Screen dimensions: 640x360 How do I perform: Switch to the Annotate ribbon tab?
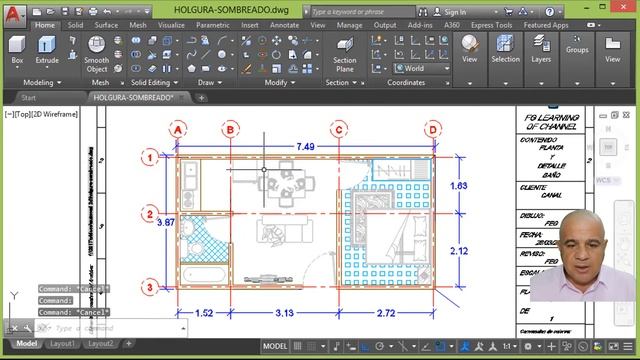(x=284, y=25)
